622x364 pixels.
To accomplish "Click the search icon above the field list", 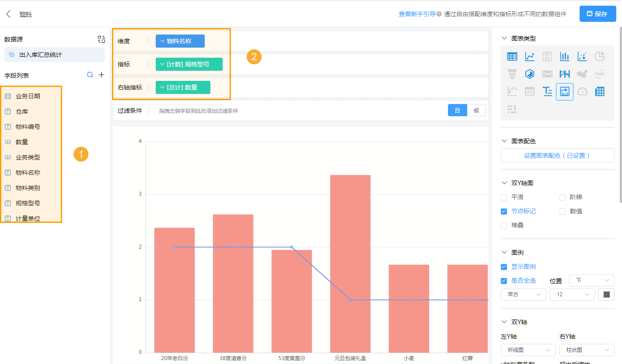I will pyautogui.click(x=90, y=74).
